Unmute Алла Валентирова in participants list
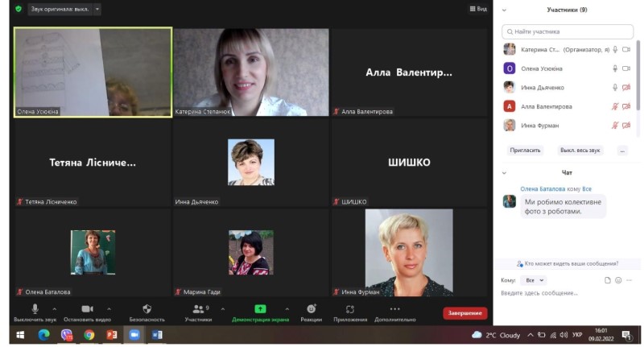644x347 pixels. click(x=615, y=106)
